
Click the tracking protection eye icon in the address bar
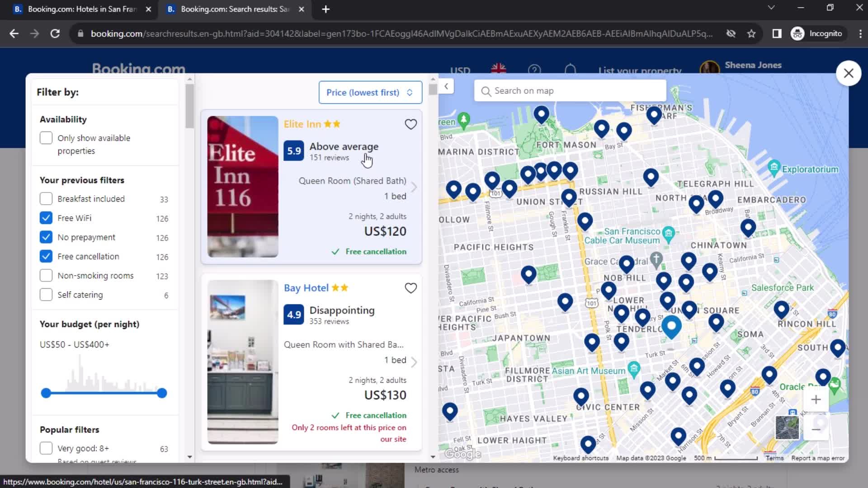coord(731,33)
